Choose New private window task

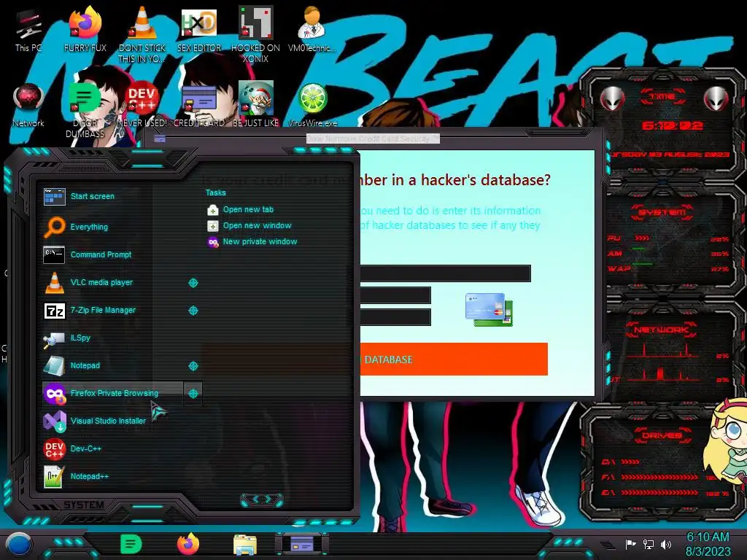point(252,242)
